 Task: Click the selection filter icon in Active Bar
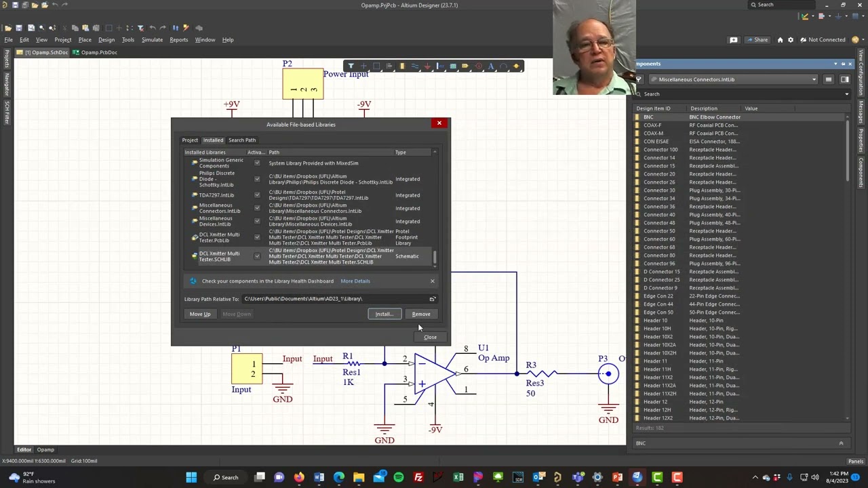click(x=351, y=66)
